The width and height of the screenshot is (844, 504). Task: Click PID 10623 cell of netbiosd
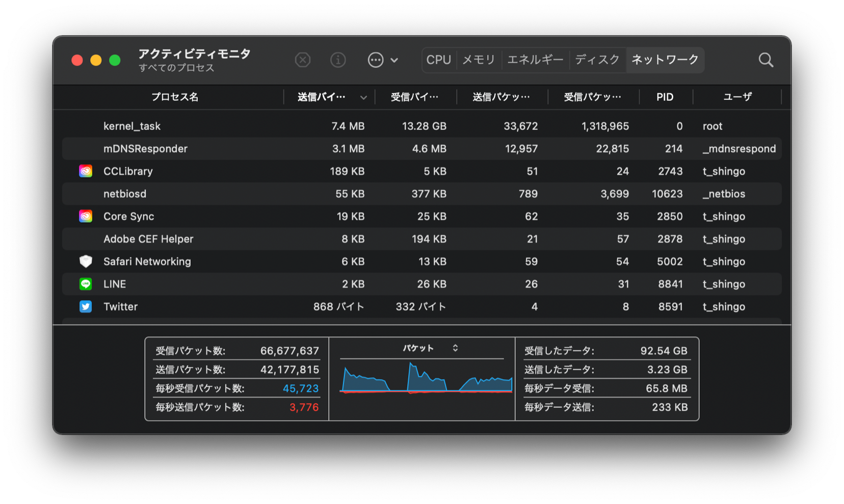[x=667, y=194]
